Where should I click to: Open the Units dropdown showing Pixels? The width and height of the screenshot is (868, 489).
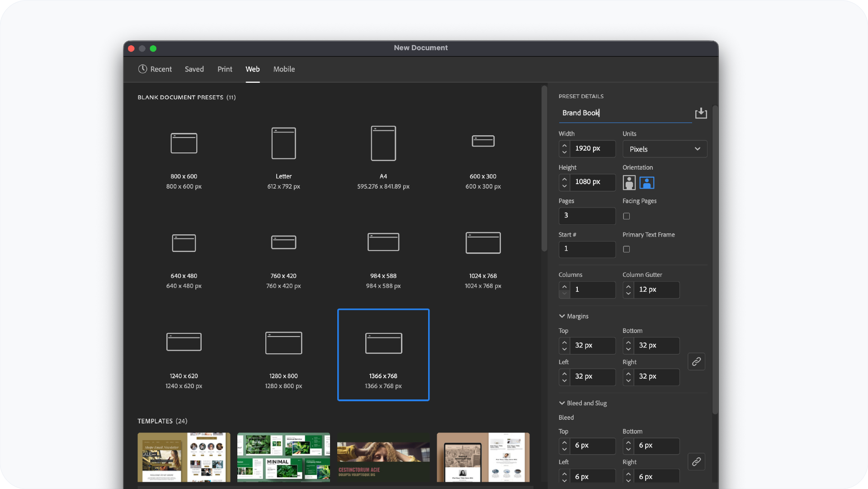pos(665,149)
